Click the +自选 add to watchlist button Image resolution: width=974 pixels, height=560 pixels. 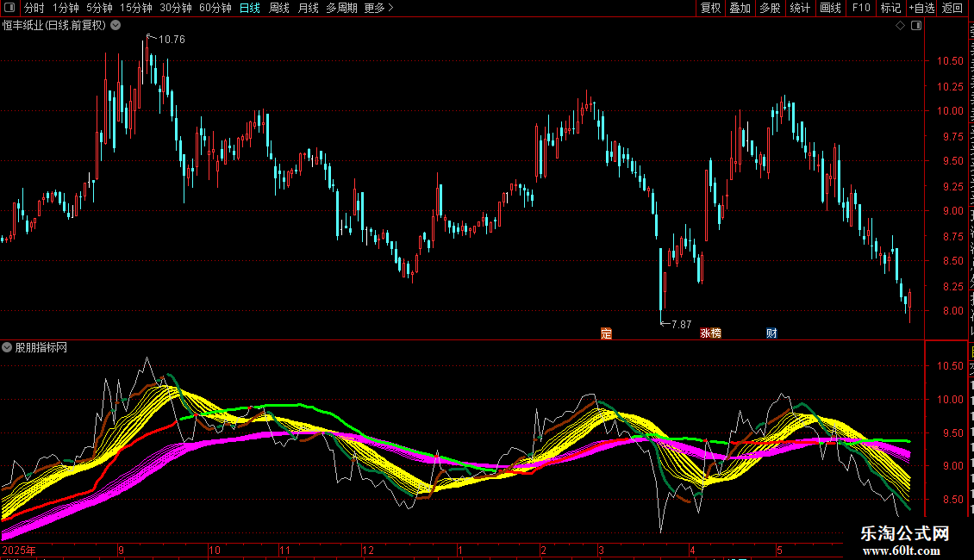[921, 8]
